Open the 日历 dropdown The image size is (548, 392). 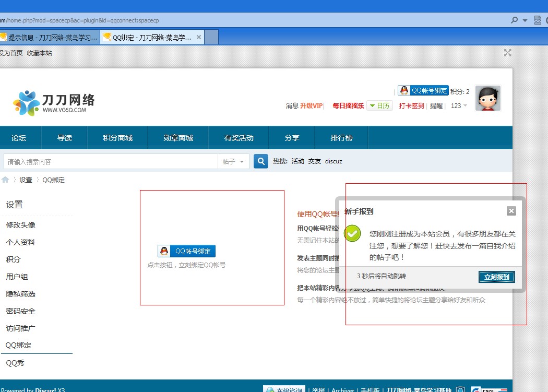pyautogui.click(x=379, y=105)
